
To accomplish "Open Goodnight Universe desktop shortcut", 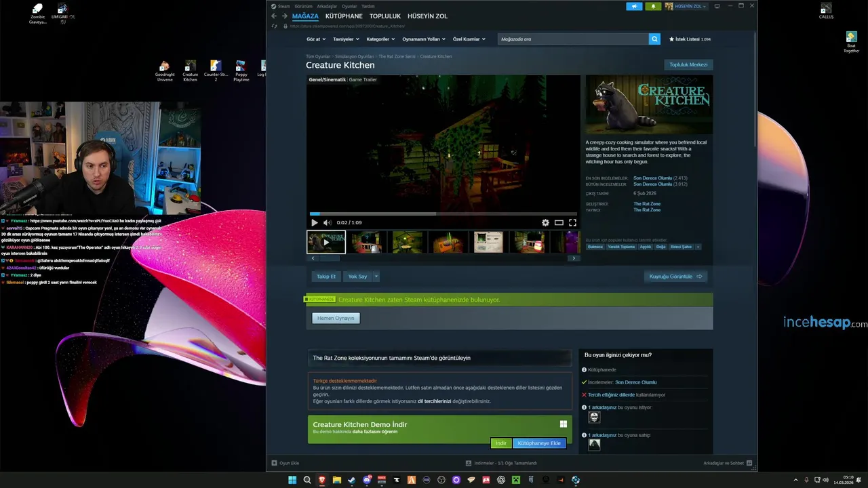I will 165,70.
